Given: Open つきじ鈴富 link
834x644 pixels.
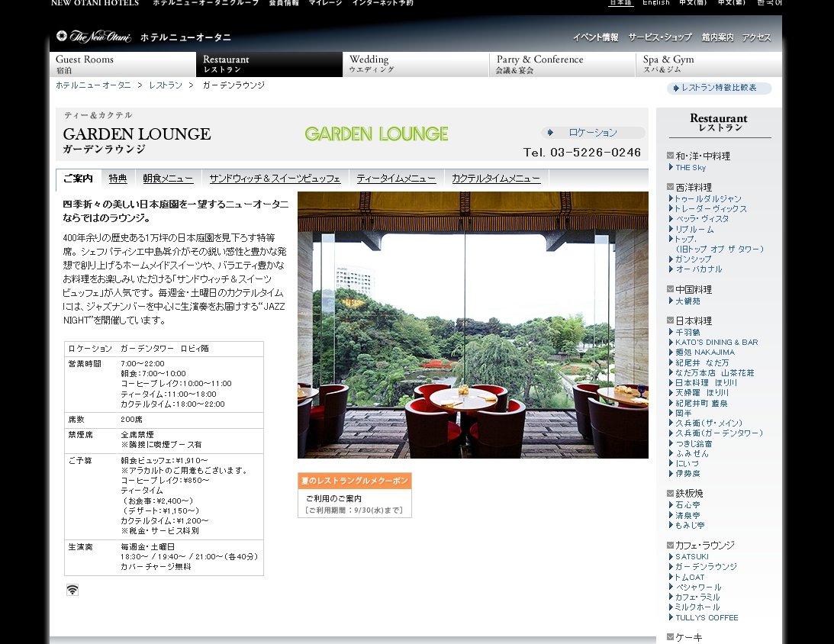Looking at the screenshot, I should 693,443.
